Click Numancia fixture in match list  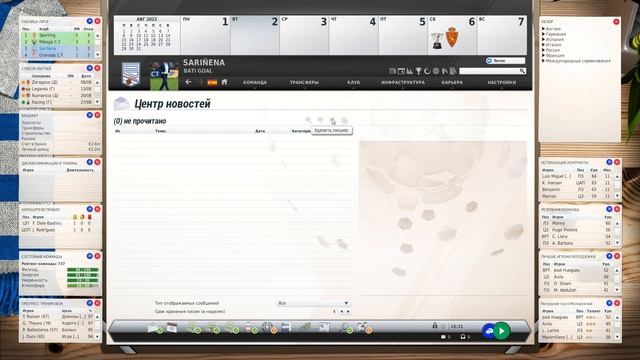tap(58, 95)
